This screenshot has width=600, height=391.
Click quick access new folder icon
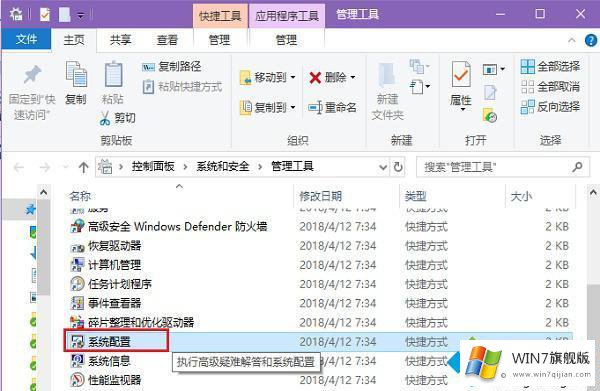65,15
